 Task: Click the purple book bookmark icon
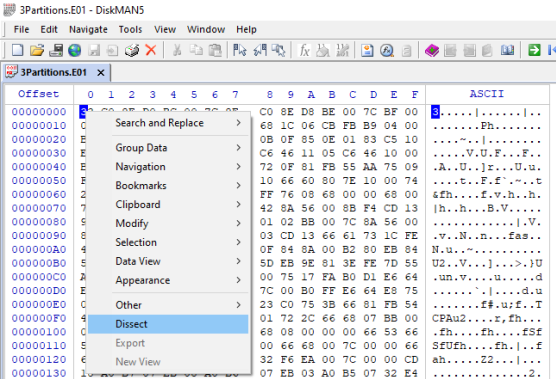(x=432, y=50)
